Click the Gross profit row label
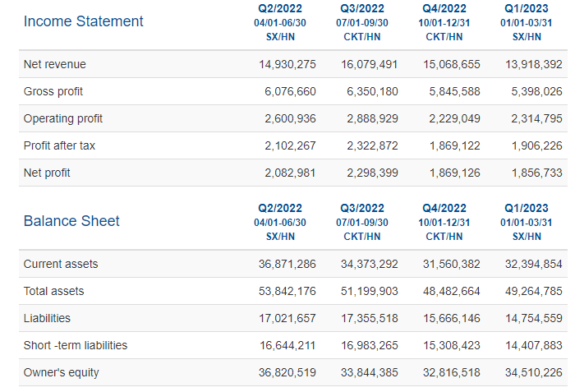 (53, 91)
